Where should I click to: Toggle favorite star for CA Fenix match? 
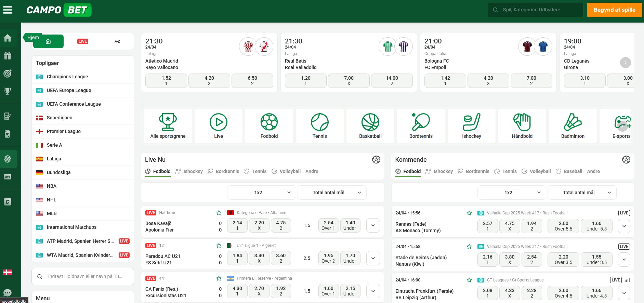tap(219, 278)
